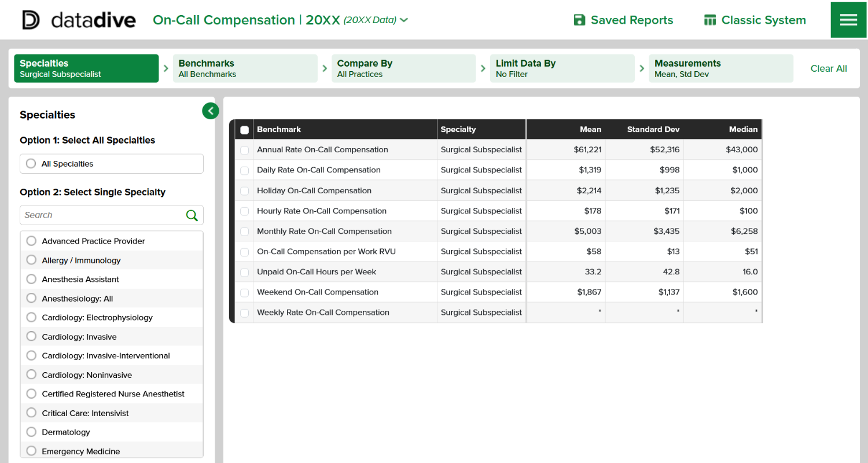This screenshot has width=868, height=463.
Task: Select the Dermatology specialty option
Action: click(31, 432)
